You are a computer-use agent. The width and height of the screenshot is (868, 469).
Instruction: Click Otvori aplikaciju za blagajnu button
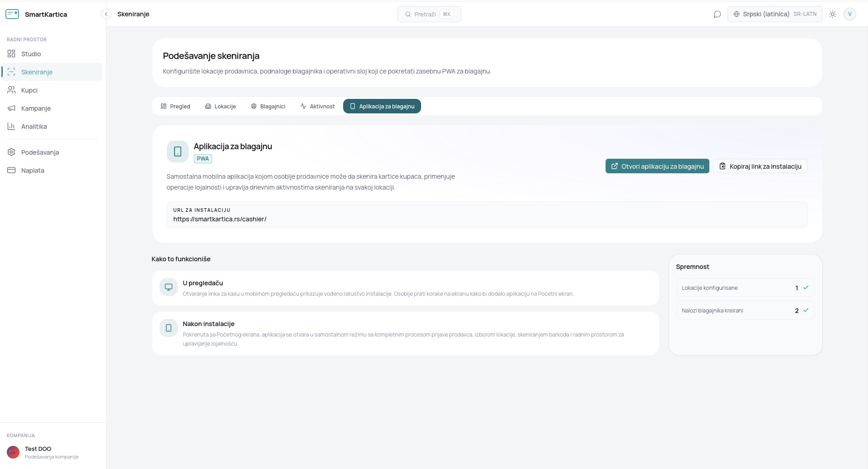657,166
